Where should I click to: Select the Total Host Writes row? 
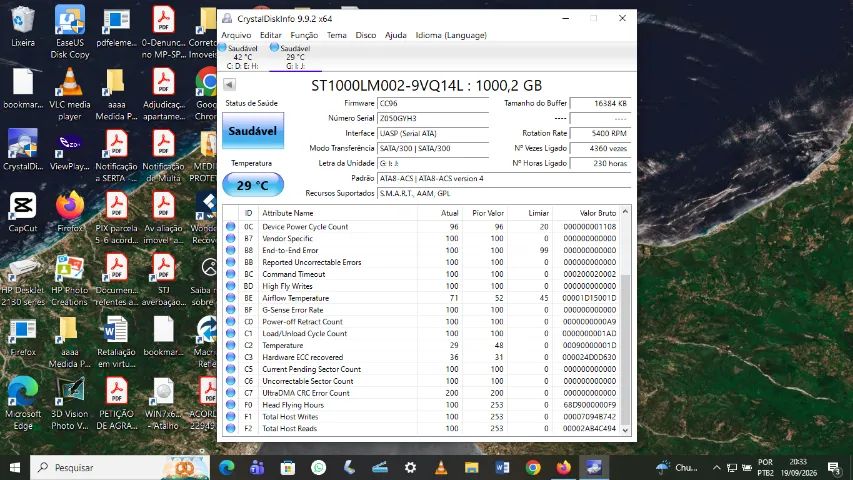click(421, 416)
